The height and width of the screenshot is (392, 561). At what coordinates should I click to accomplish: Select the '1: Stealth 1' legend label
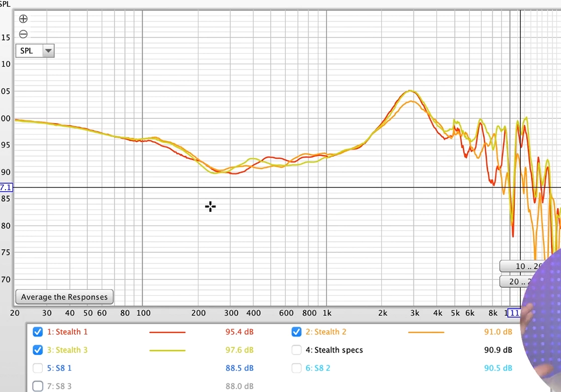pos(67,332)
